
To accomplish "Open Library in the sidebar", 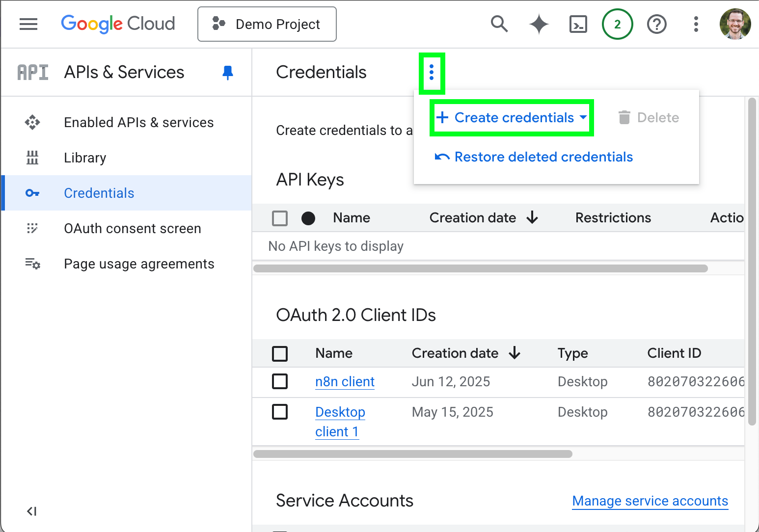I will (x=85, y=158).
